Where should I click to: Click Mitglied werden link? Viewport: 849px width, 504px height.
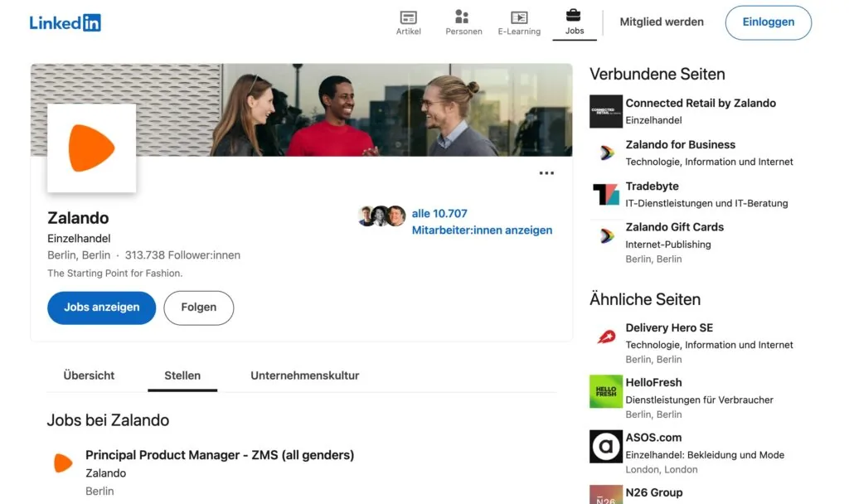662,22
